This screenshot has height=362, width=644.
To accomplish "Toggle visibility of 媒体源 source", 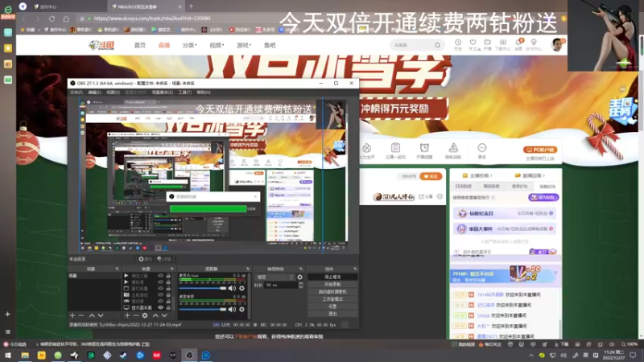I will point(160,282).
